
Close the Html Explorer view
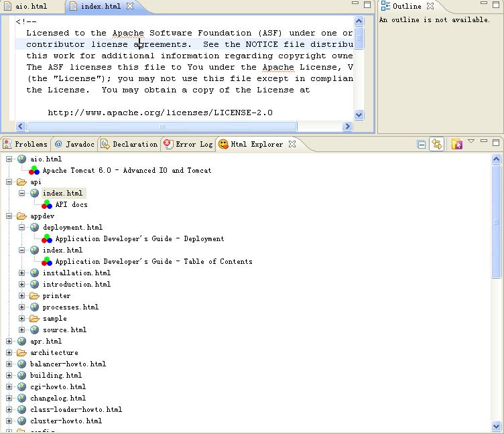tap(292, 144)
